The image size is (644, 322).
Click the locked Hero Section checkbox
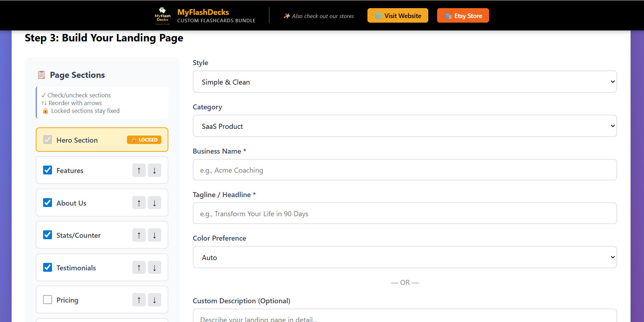tap(47, 140)
